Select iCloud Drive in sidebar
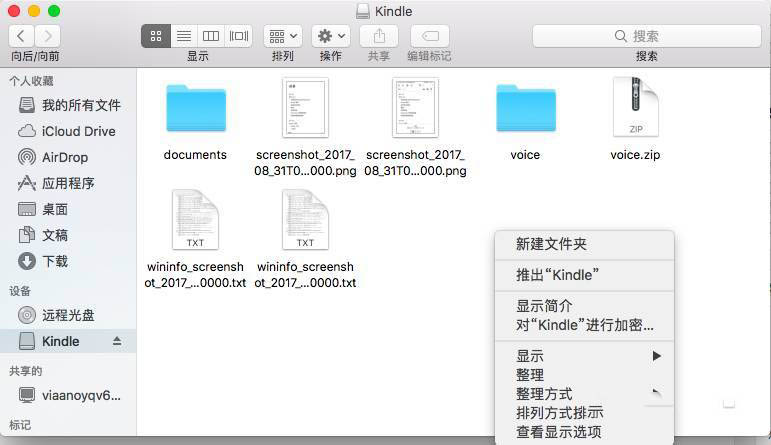The image size is (771, 445). point(78,131)
